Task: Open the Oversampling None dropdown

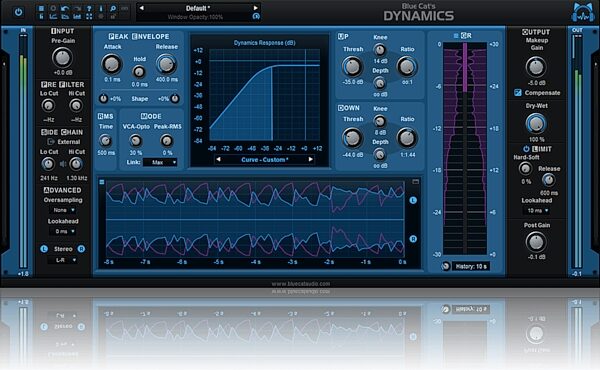Action: (63, 210)
